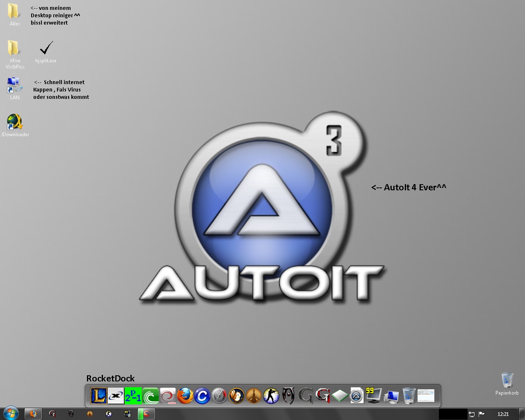Screen dimensions: 525x420
Task: Click the green 2P-1 dock icon
Action: (133, 396)
